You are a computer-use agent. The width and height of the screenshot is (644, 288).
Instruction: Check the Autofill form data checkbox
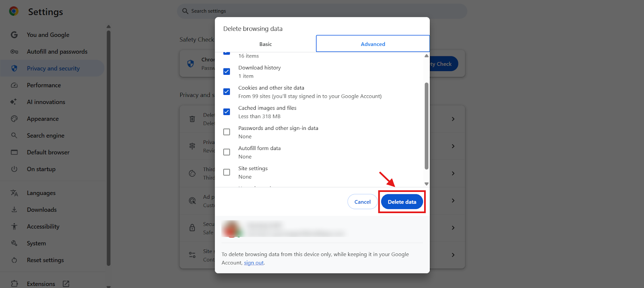(x=227, y=152)
